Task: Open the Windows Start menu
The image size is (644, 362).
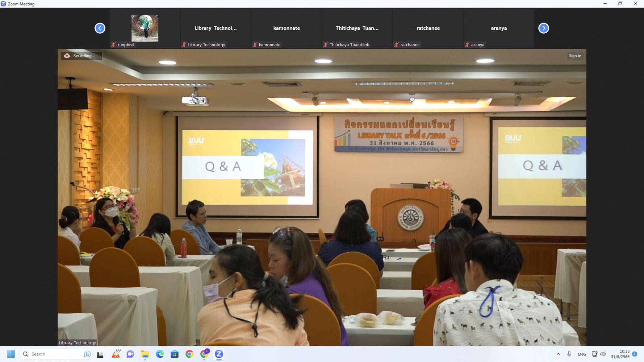Action: [11, 354]
